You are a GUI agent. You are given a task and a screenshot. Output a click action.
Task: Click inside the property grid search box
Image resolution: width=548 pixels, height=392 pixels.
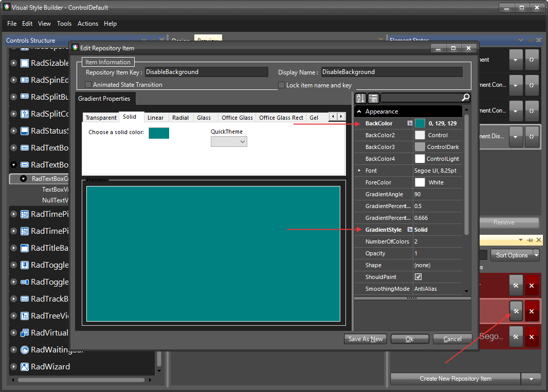pyautogui.click(x=422, y=98)
